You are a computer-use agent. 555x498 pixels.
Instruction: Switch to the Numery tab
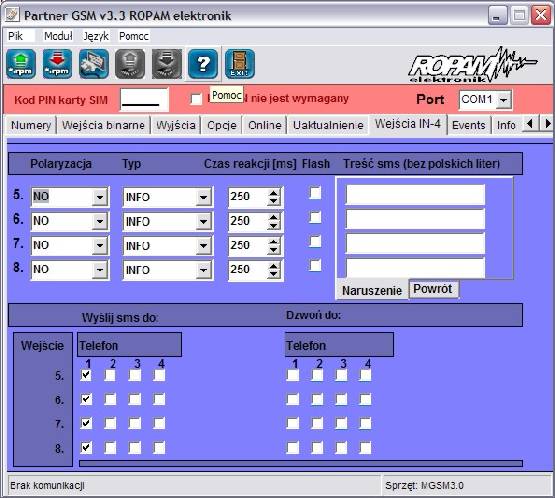coord(31,125)
